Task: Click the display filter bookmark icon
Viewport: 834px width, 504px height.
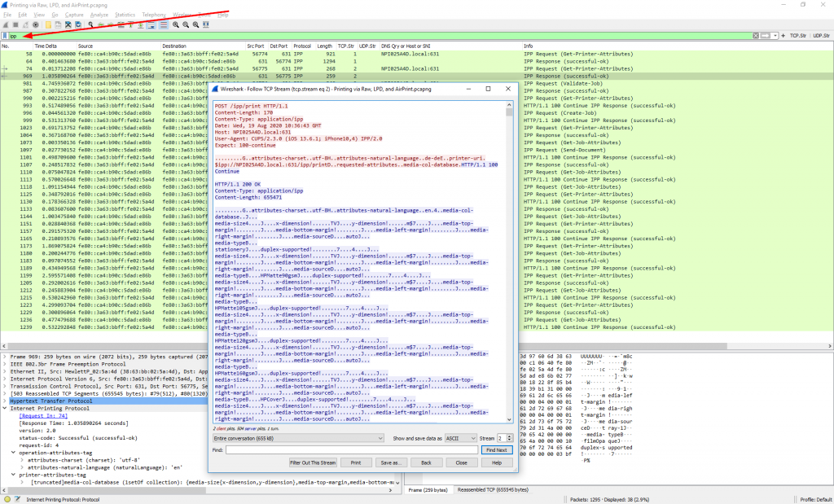Action: (5, 36)
